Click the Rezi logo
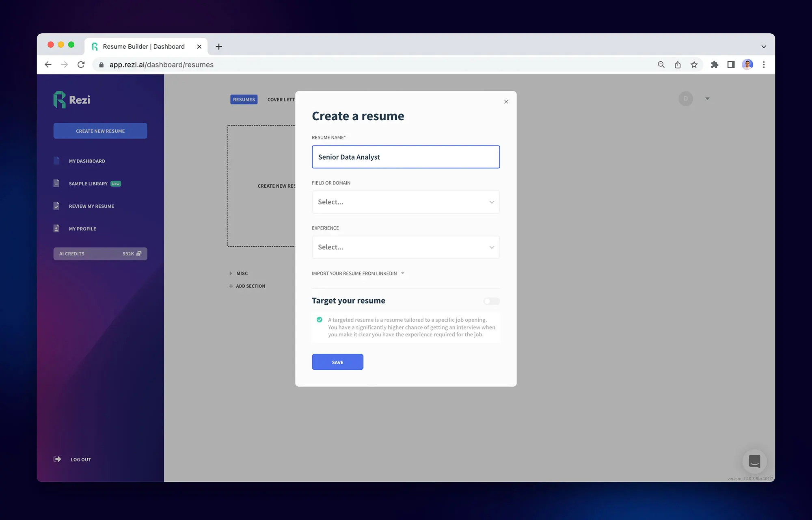 tap(71, 100)
